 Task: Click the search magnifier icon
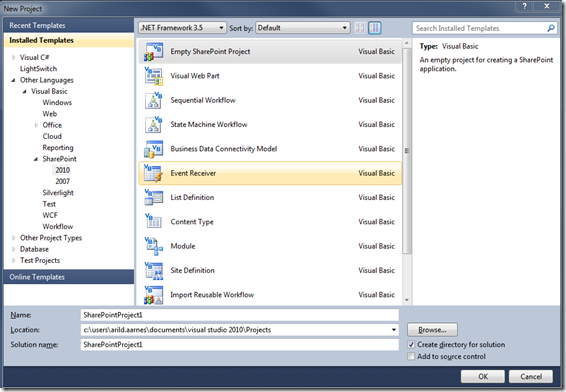[551, 28]
